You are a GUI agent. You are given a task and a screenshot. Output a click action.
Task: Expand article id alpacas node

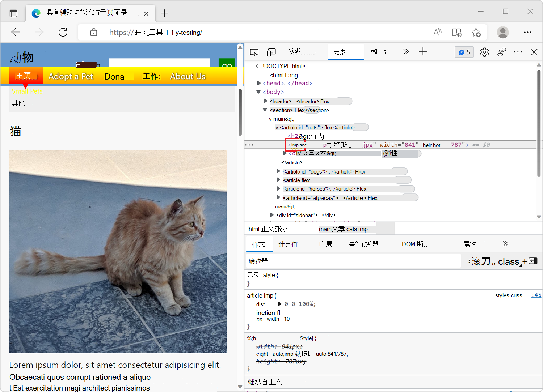point(278,197)
